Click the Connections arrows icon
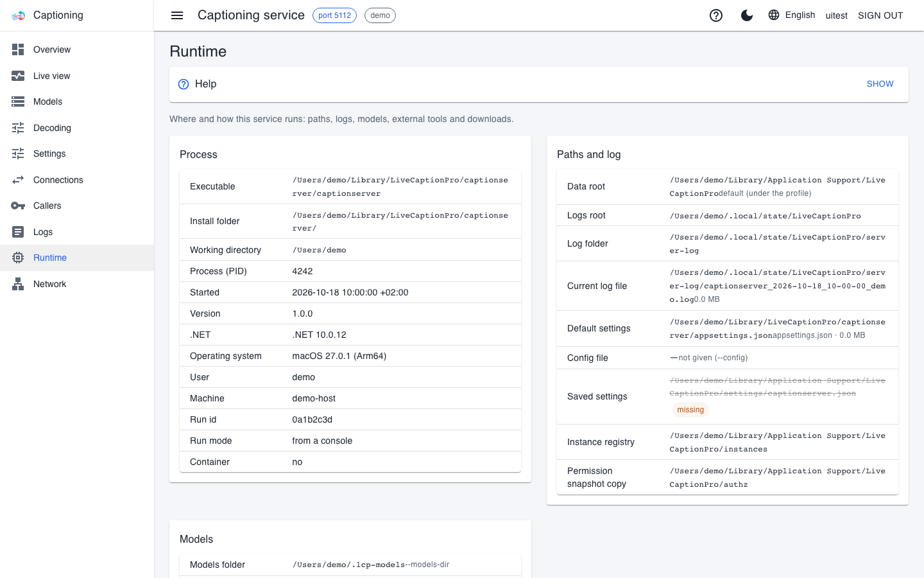The width and height of the screenshot is (924, 578). click(18, 180)
